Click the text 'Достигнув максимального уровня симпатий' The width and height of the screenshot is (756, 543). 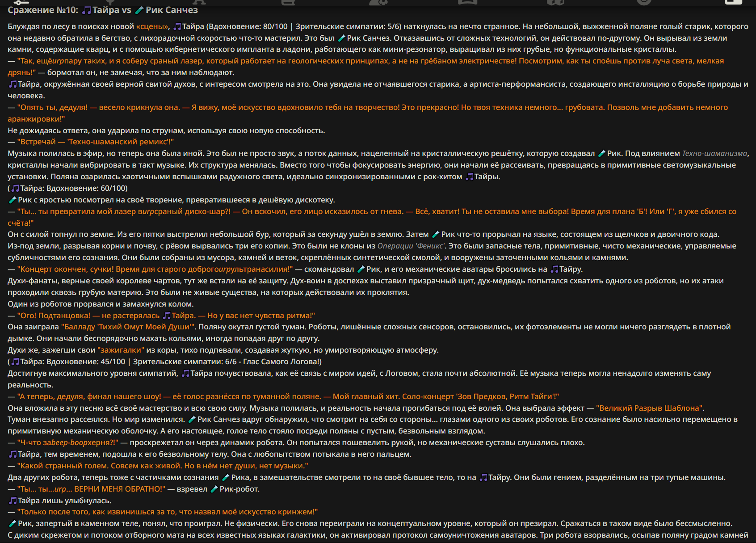[92, 373]
